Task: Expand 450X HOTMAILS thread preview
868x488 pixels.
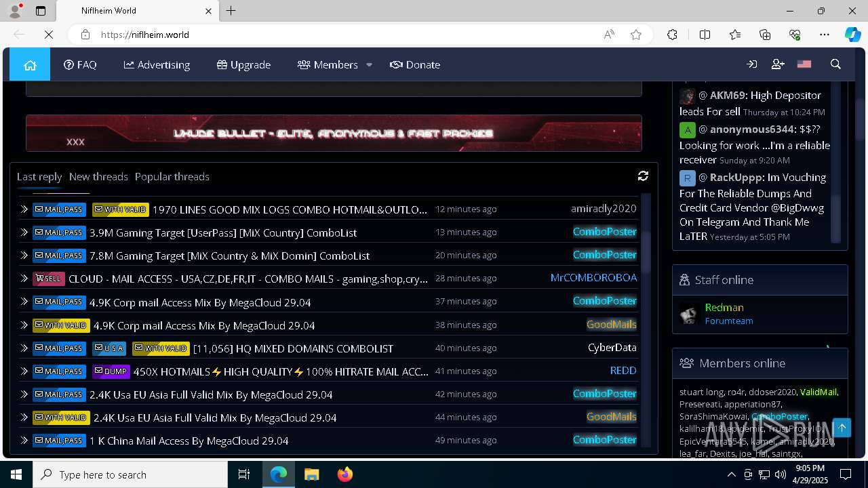Action: 24,371
